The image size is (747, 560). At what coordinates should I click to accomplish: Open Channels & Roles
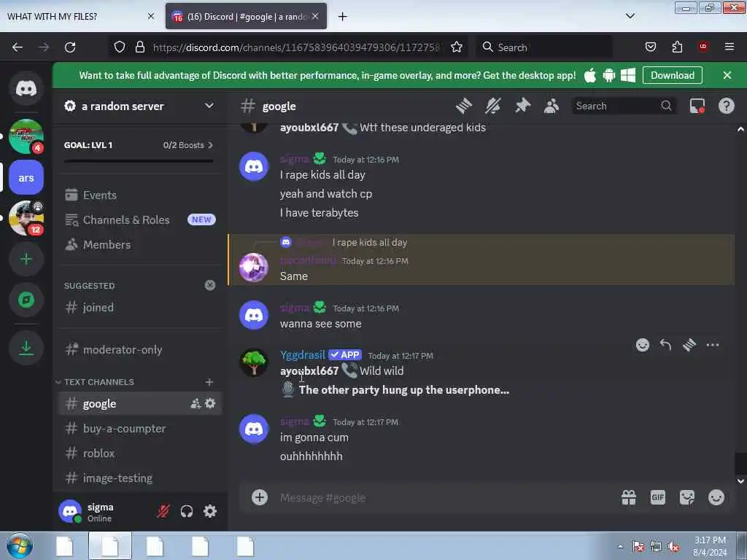140,219
